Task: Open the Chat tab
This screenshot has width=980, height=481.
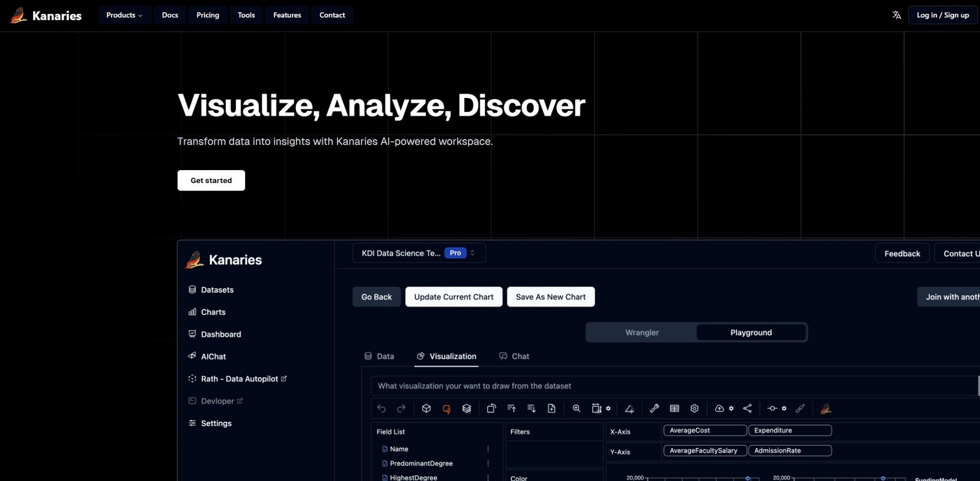Action: point(514,356)
